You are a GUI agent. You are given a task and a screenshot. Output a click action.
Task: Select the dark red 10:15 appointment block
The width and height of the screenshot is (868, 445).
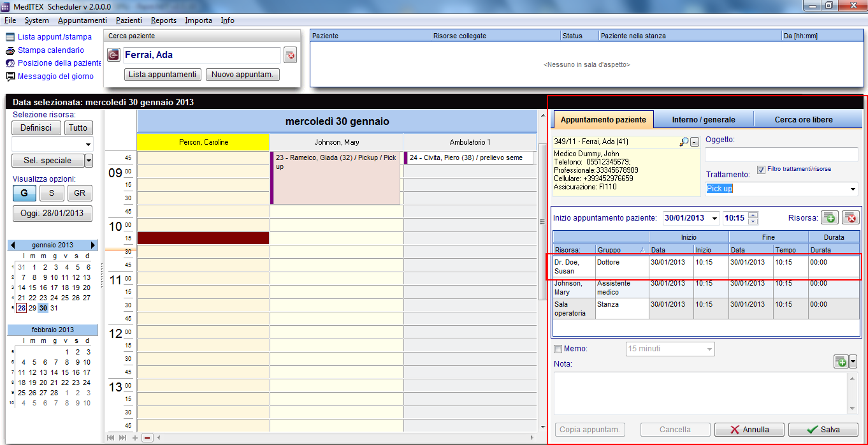203,238
